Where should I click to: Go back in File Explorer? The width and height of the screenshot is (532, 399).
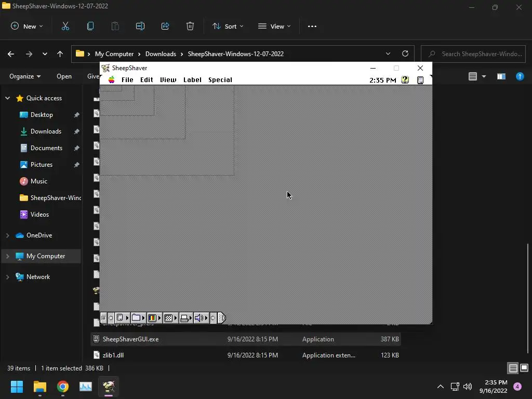(11, 54)
